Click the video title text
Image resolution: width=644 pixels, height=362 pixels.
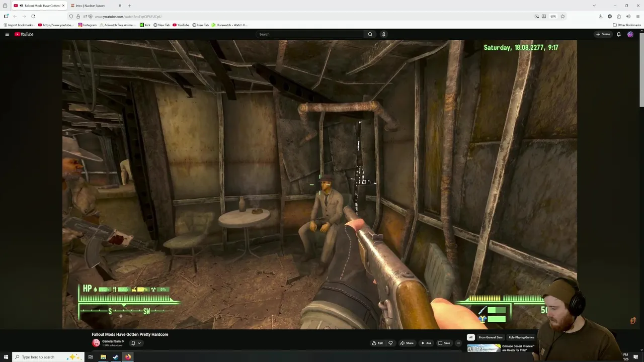[x=130, y=334]
